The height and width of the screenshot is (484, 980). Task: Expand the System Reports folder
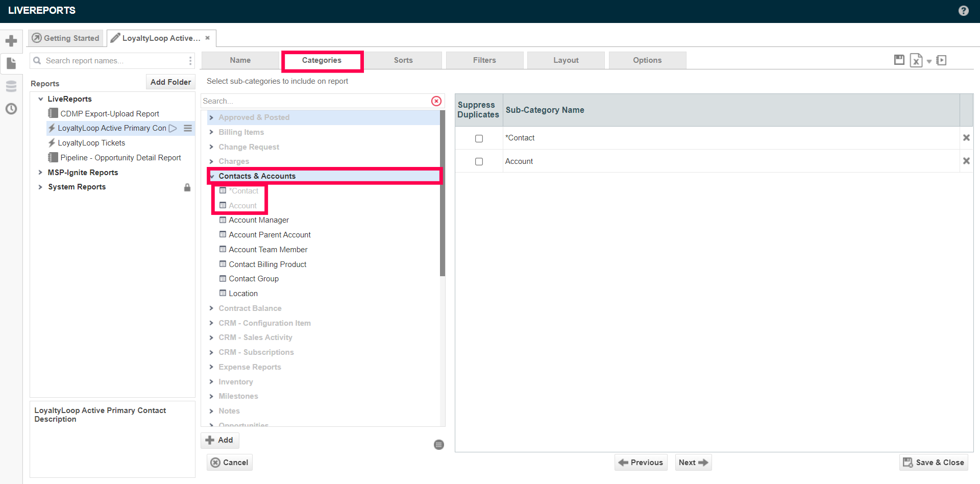40,187
